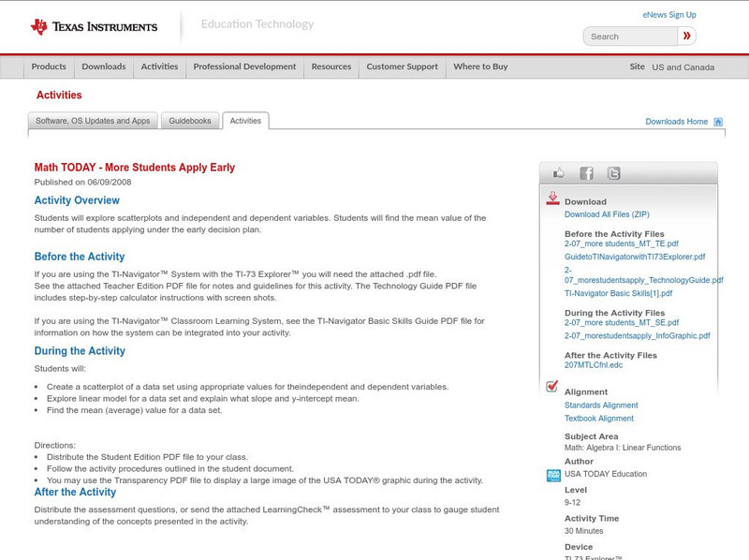Click the USA TODAY author icon
This screenshot has height=560, width=749.
pos(553,476)
